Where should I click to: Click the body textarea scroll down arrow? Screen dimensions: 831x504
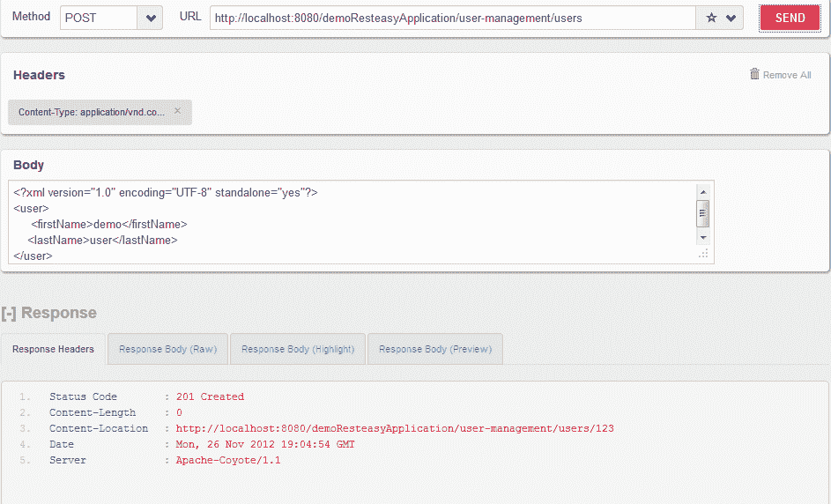tap(703, 237)
